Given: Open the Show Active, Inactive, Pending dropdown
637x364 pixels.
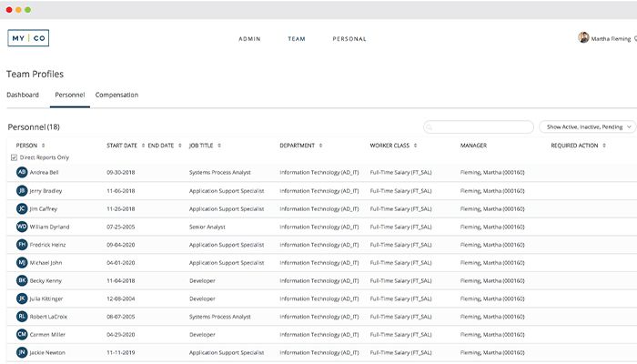Looking at the screenshot, I should [x=587, y=127].
